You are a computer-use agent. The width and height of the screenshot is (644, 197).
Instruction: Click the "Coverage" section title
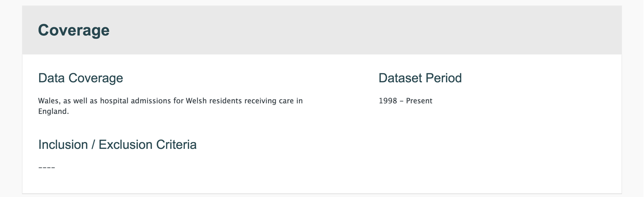coord(74,30)
